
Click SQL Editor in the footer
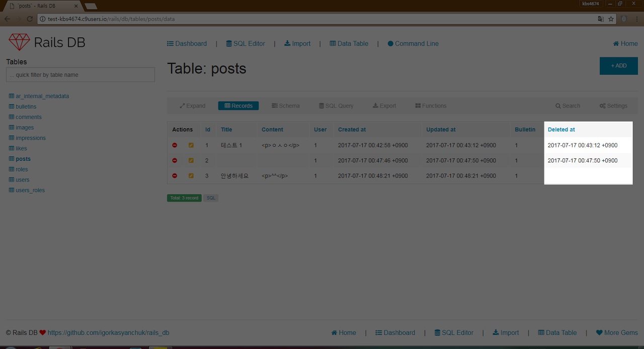[x=454, y=333]
